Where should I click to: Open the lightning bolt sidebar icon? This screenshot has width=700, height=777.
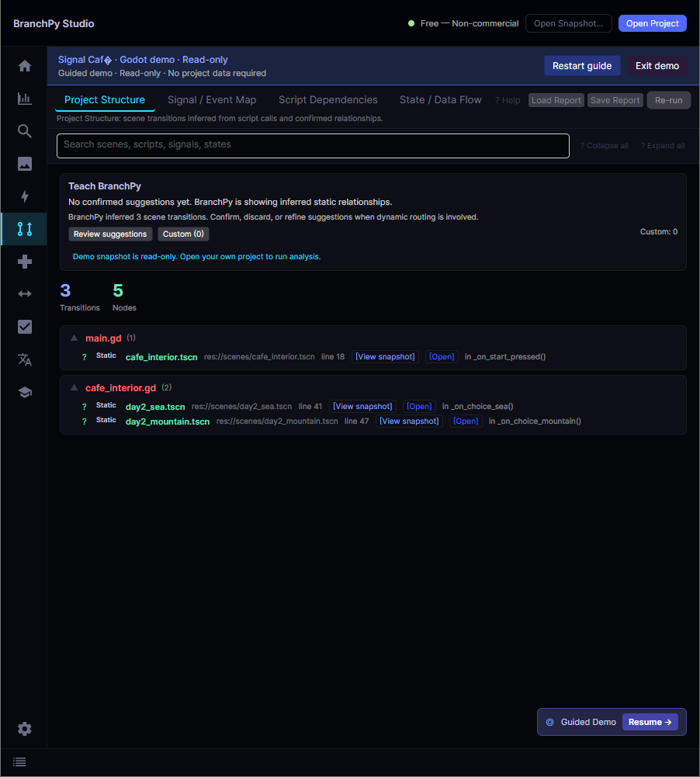(24, 196)
